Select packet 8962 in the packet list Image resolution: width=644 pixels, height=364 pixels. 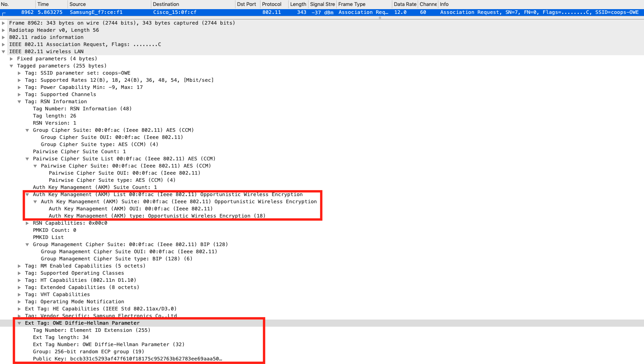199,12
